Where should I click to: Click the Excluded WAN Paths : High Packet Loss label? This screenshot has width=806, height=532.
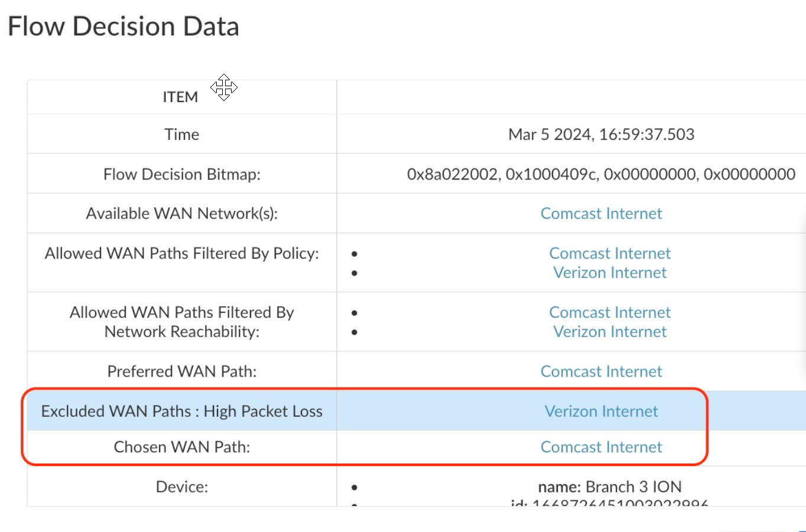(x=181, y=411)
